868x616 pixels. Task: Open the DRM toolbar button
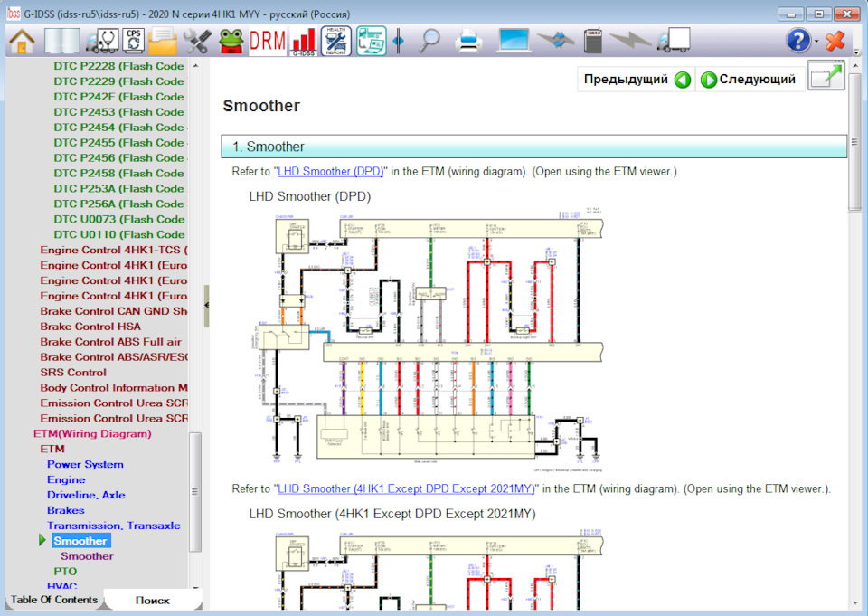pos(267,41)
